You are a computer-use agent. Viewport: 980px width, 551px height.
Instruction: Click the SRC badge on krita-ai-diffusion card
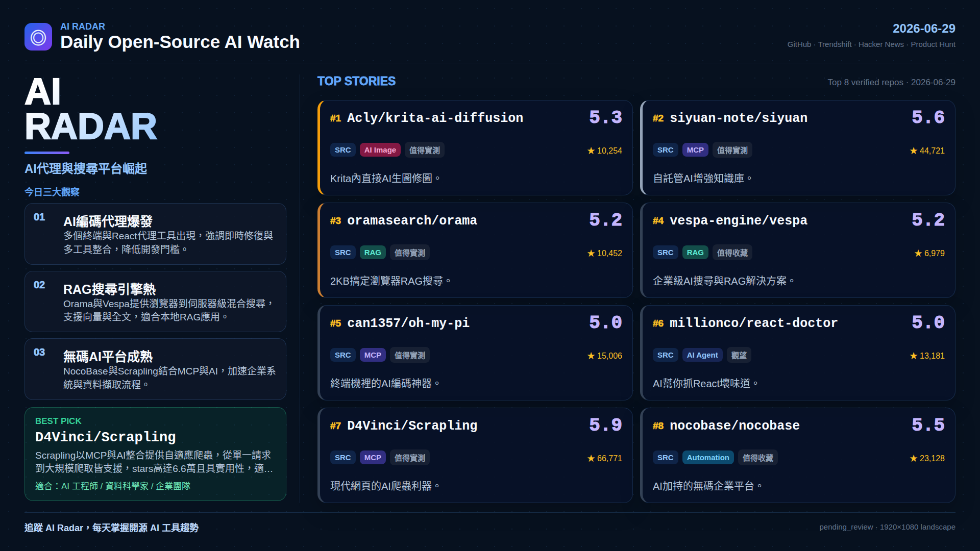pos(342,150)
